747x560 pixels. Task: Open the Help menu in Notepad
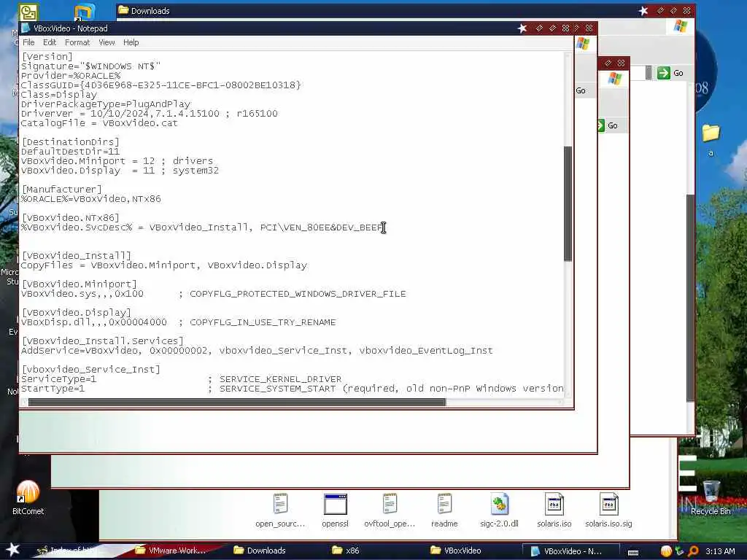tap(131, 42)
